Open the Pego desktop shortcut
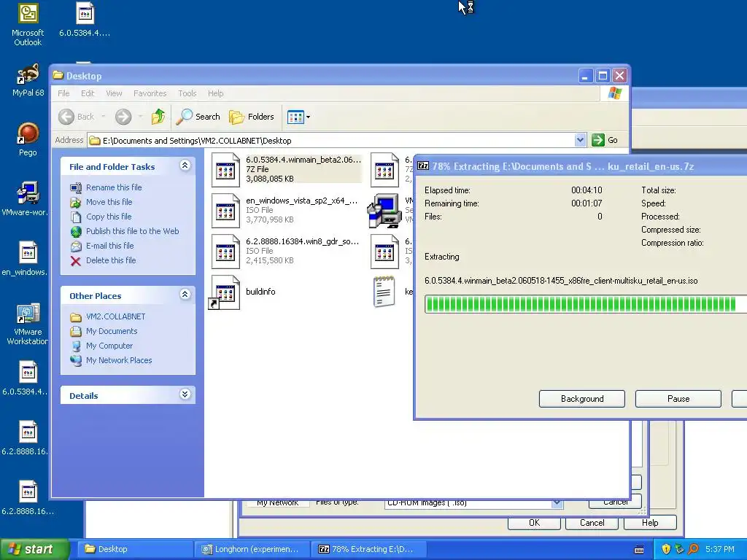The width and height of the screenshot is (747, 560). (28, 139)
